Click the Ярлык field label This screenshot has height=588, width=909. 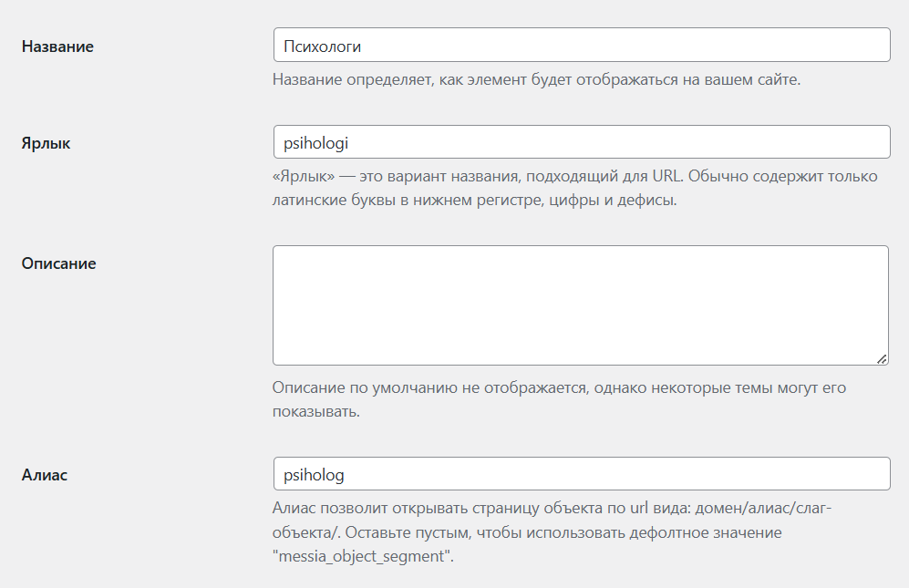click(46, 143)
